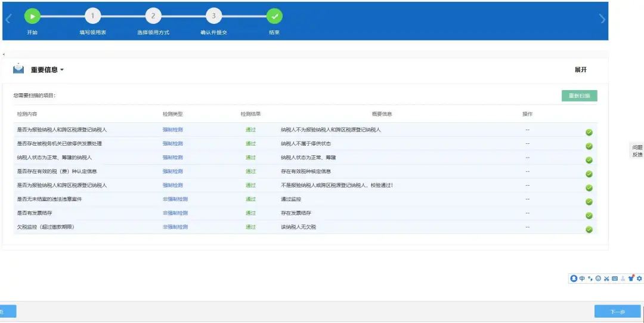
Task: Click the text 欠税监控（超过缴款期限）
Action: (45, 227)
